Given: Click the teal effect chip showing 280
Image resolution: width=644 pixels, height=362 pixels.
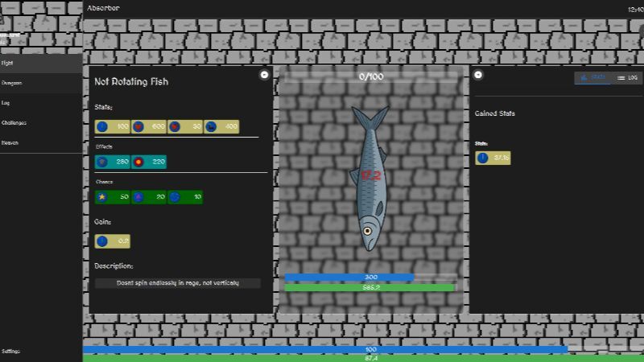Looking at the screenshot, I should tap(113, 162).
